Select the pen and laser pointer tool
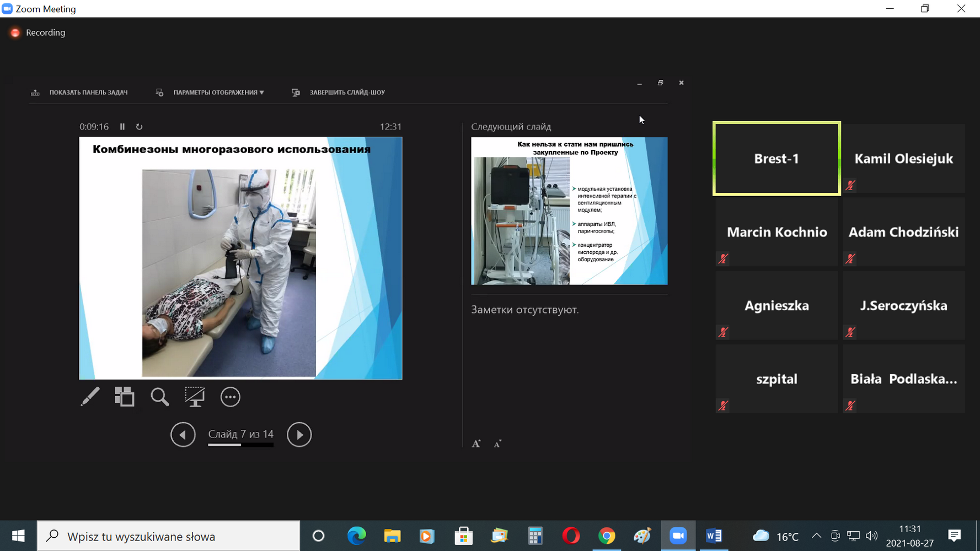The height and width of the screenshot is (551, 980). click(x=90, y=397)
